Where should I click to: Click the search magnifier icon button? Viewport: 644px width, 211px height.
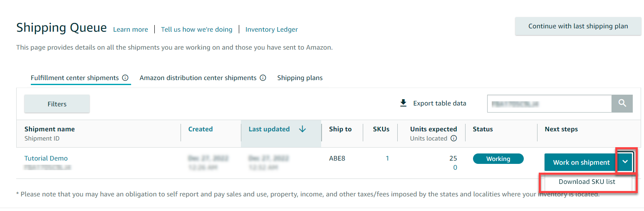pyautogui.click(x=622, y=103)
